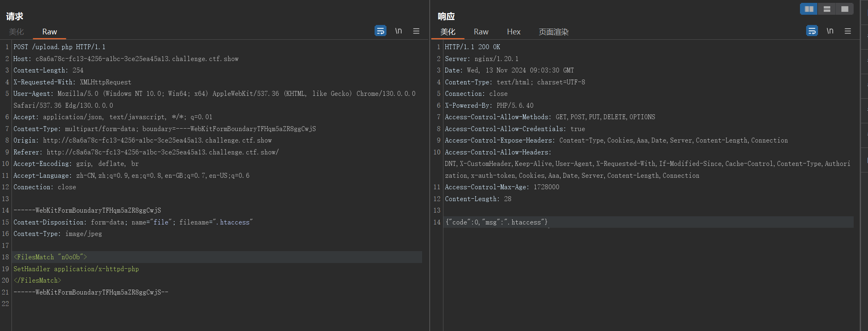Click SetHandler application/x-httpd-php line

(x=76, y=269)
